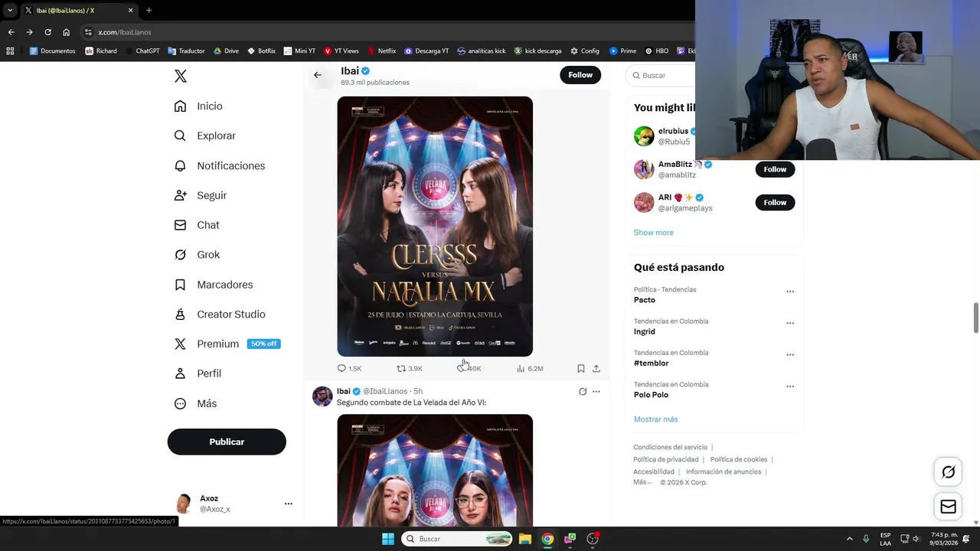Click the share icon on the poster post

[x=596, y=369]
